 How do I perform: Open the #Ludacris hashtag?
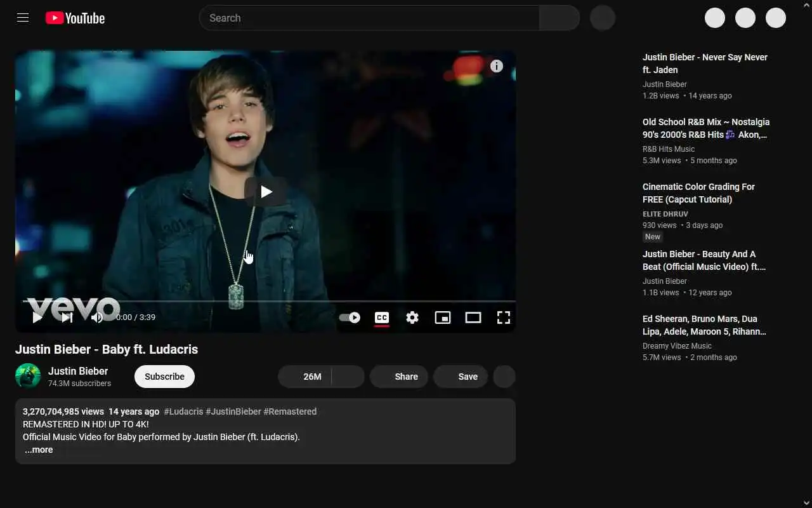(183, 411)
